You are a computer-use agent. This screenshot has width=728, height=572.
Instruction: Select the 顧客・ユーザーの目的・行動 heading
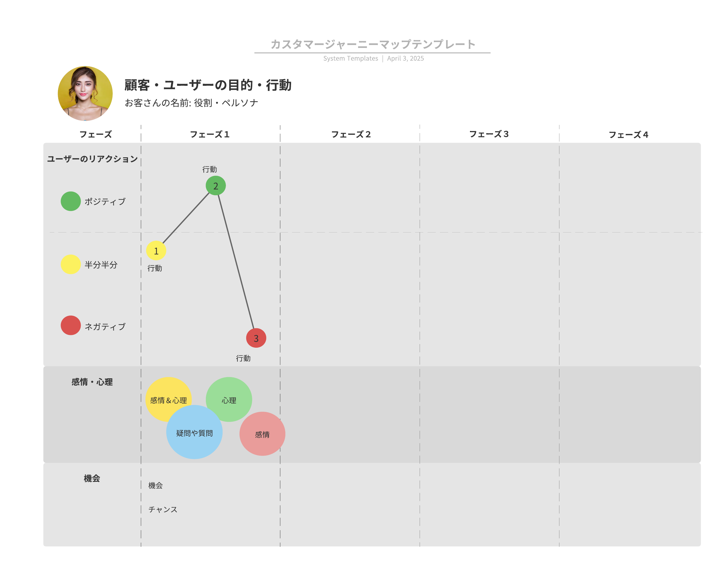(208, 85)
